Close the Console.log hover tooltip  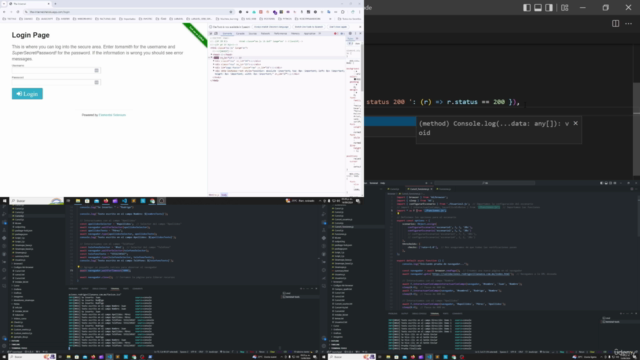576,123
